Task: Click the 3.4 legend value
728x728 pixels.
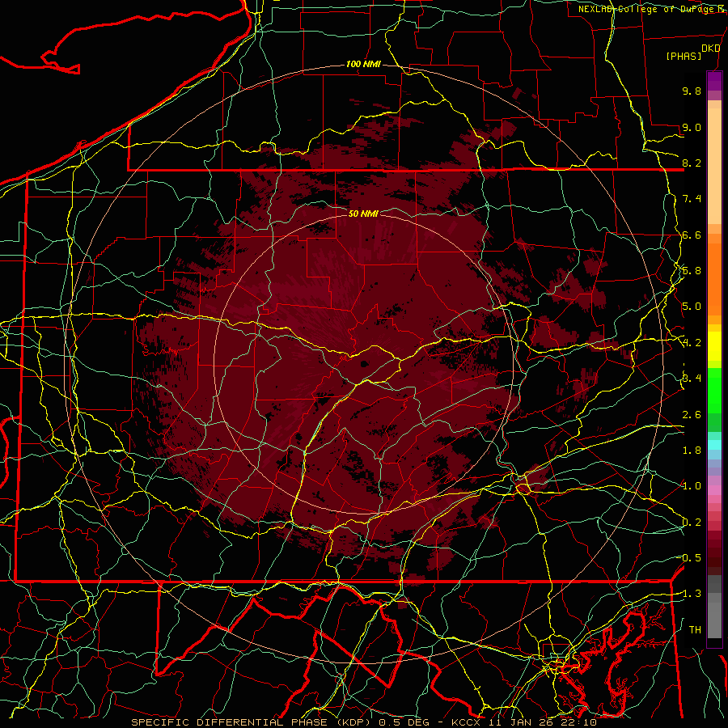Action: click(x=692, y=379)
